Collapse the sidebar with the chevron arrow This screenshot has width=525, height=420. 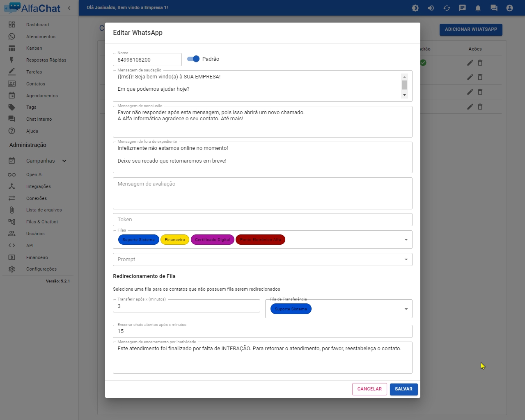click(x=69, y=8)
